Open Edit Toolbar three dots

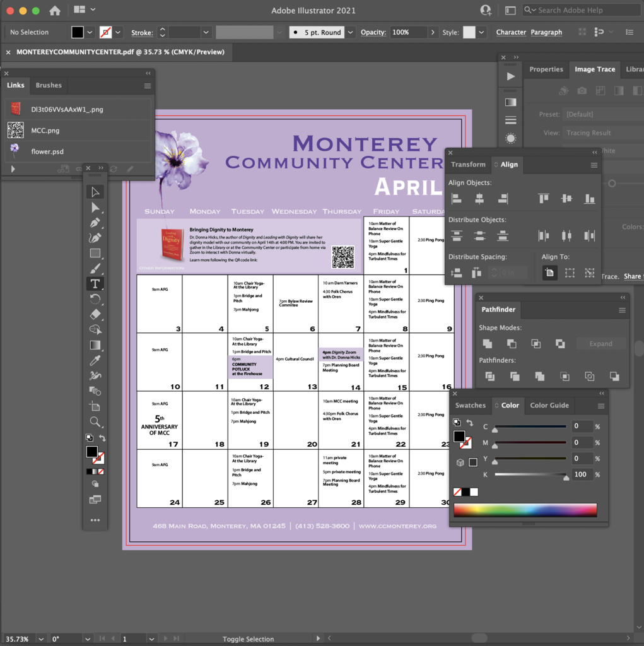95,520
